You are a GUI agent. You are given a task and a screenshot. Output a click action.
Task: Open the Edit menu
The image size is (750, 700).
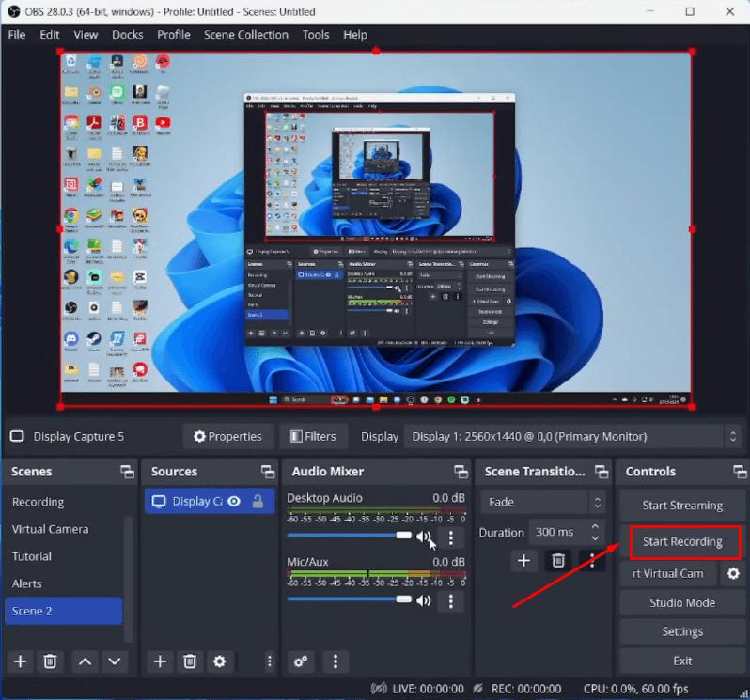50,35
